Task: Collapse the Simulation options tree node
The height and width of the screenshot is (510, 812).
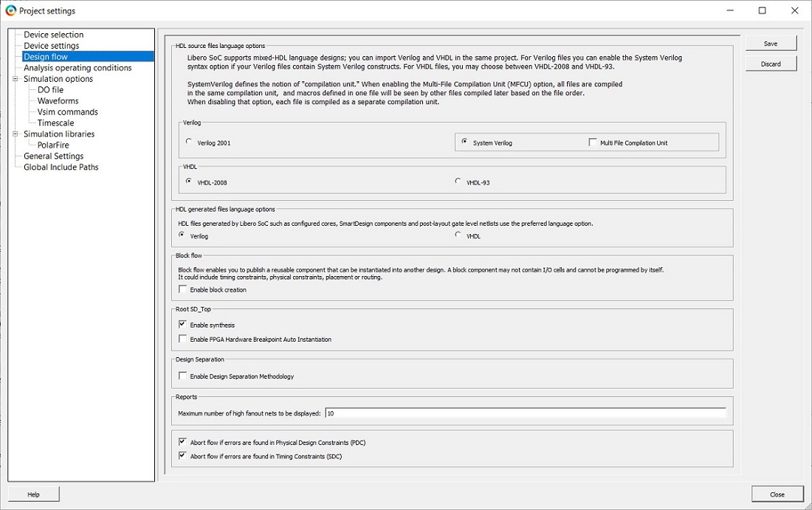Action: click(x=16, y=79)
